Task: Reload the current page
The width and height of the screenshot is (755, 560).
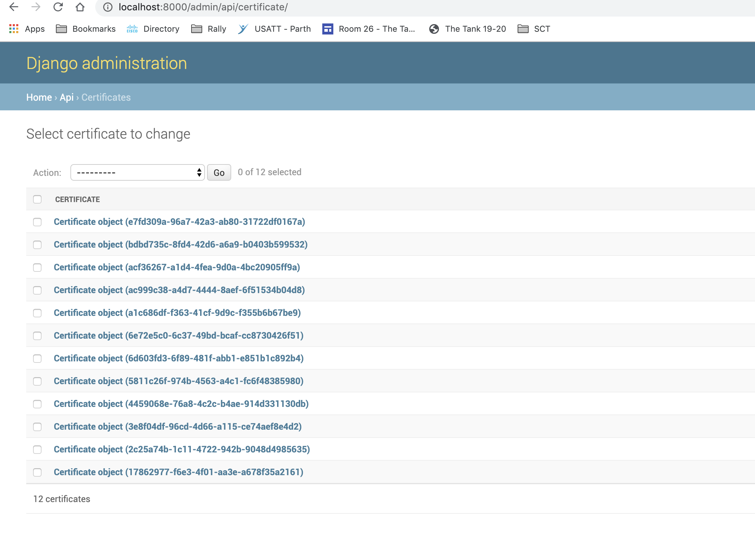Action: [x=58, y=7]
